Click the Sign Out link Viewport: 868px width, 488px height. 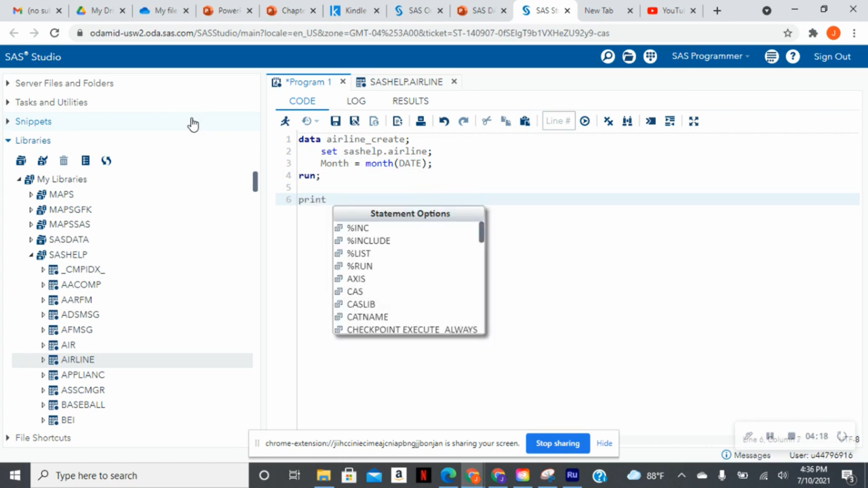coord(832,57)
